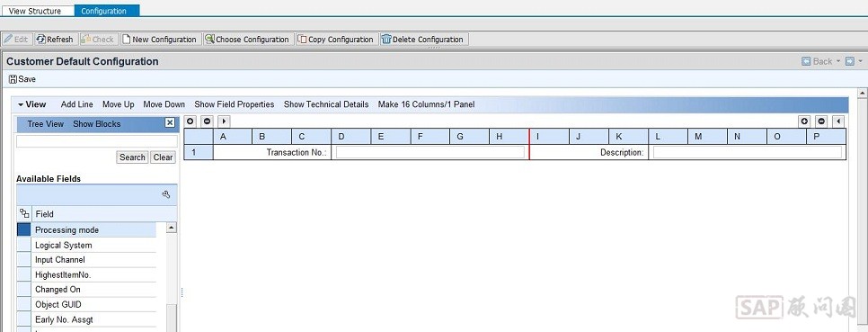Open Available Fields wrench settings

pyautogui.click(x=166, y=194)
